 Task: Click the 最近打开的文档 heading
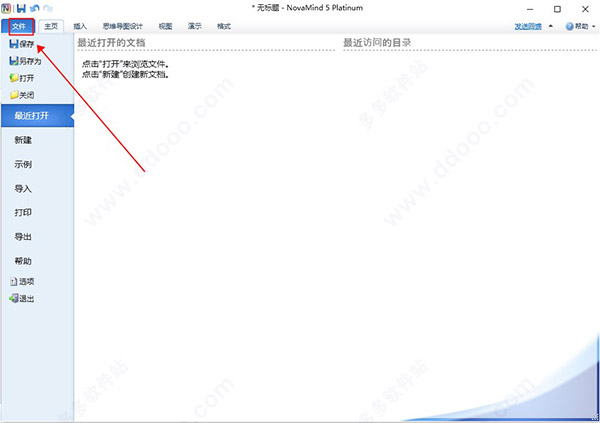(111, 42)
